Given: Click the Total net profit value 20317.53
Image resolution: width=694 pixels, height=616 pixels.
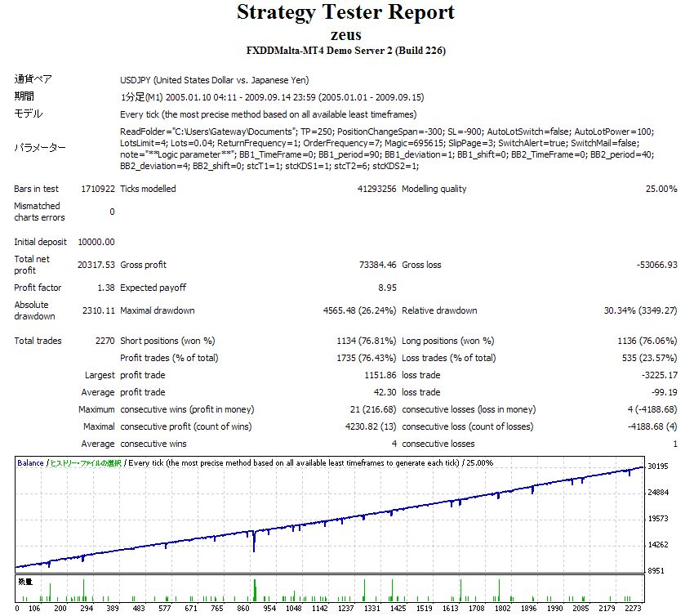Looking at the screenshot, I should point(96,265).
